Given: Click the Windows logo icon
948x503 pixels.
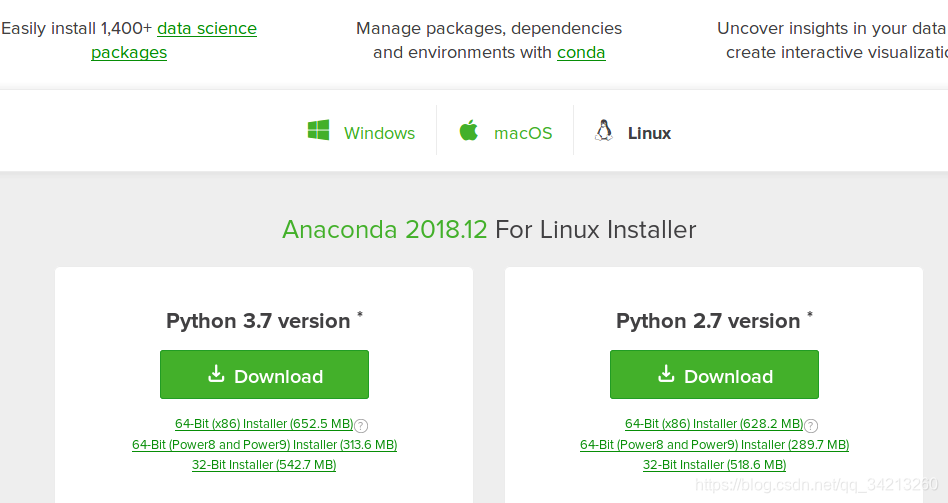Looking at the screenshot, I should point(319,130).
